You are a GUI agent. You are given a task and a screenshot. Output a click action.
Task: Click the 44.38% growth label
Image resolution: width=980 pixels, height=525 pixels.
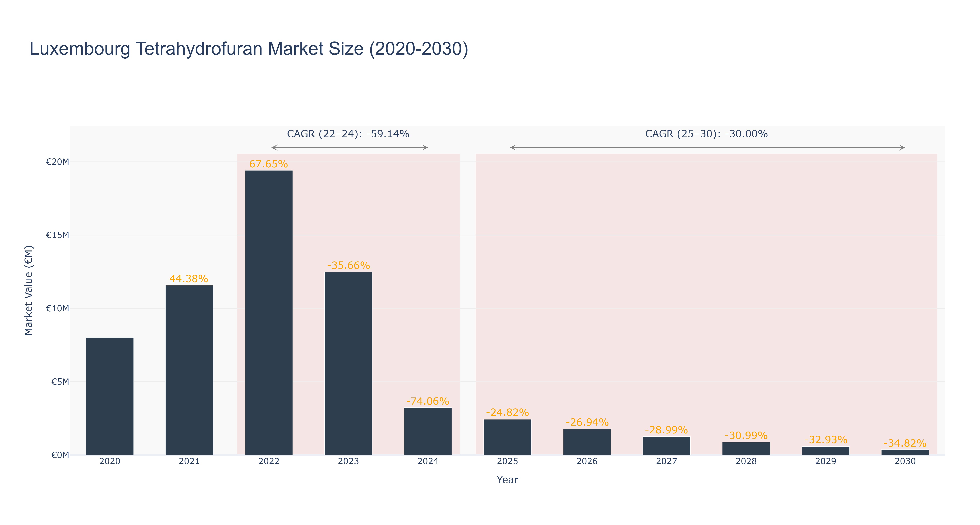coord(189,279)
